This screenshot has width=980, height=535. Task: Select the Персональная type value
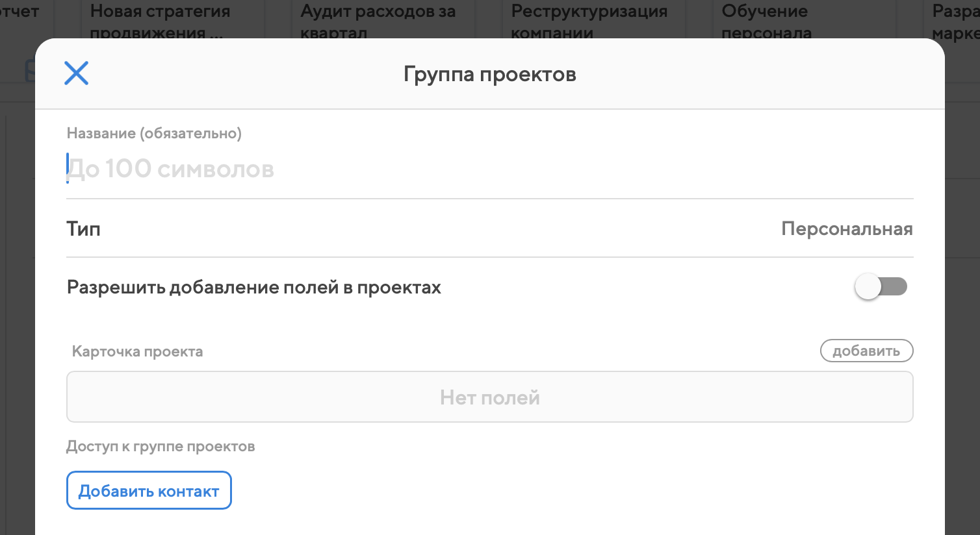(x=846, y=229)
